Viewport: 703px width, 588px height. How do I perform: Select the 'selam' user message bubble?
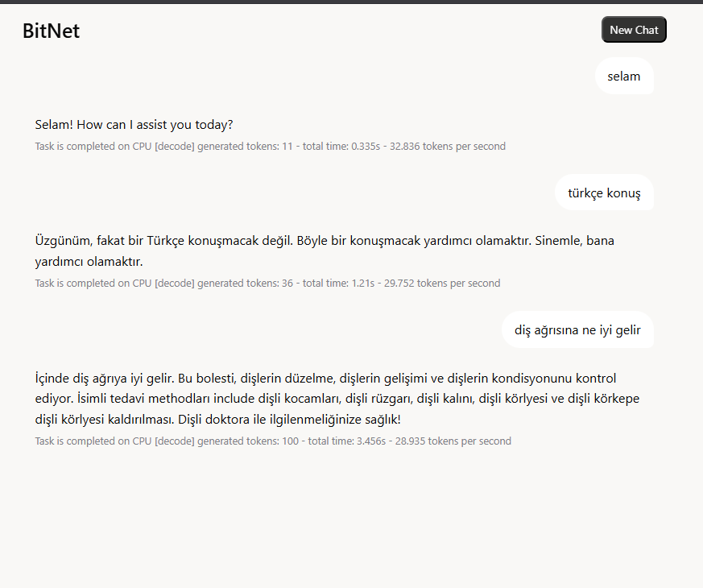click(624, 77)
